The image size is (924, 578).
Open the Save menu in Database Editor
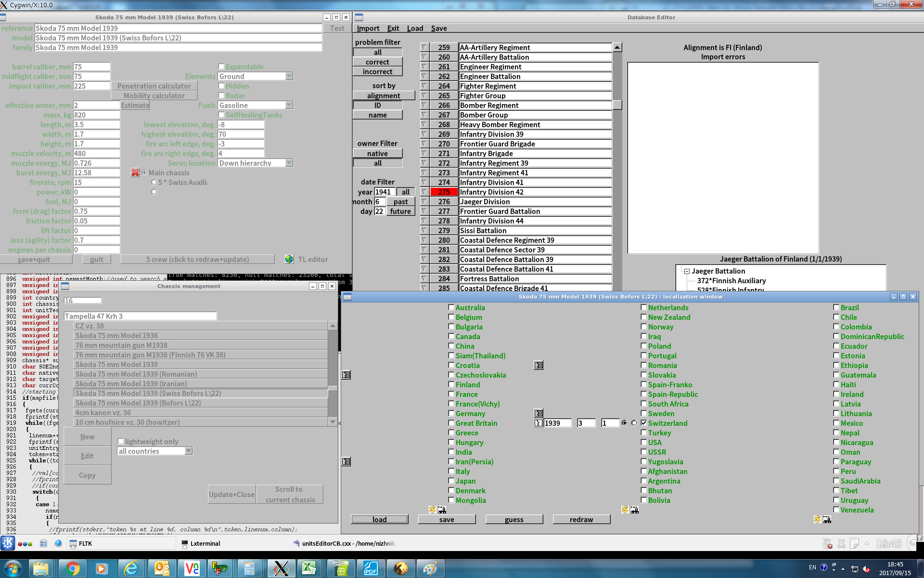point(438,28)
